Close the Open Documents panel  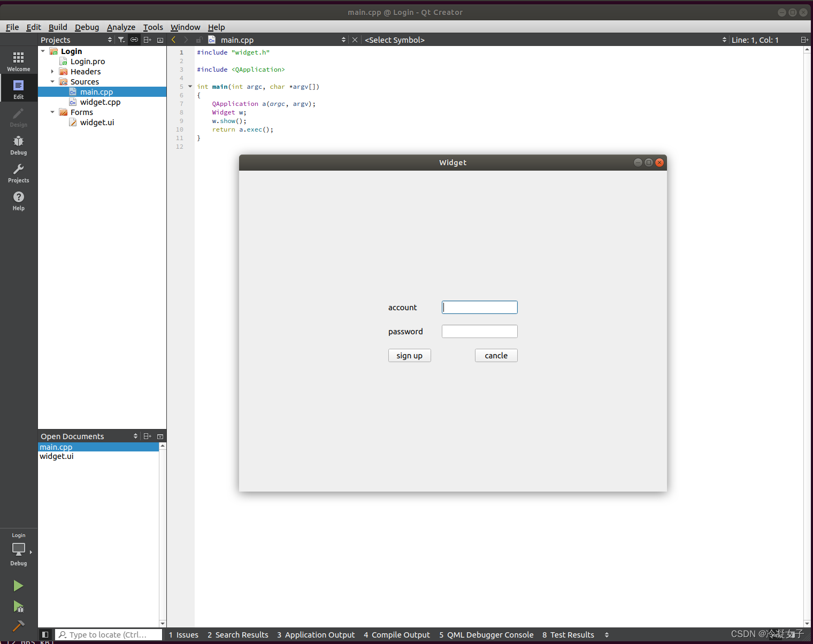pos(160,436)
